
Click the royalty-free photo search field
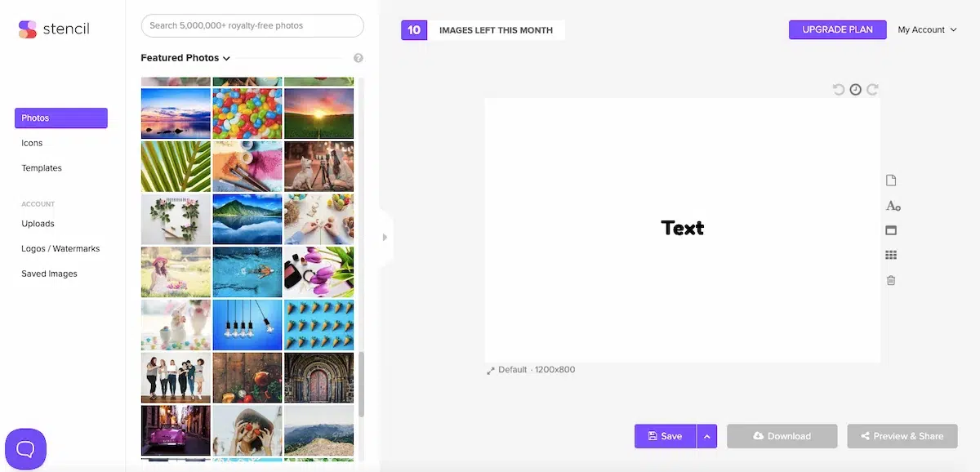tap(252, 25)
